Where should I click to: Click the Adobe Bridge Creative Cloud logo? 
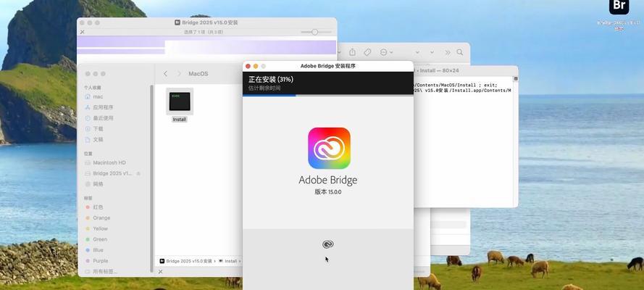pos(329,149)
